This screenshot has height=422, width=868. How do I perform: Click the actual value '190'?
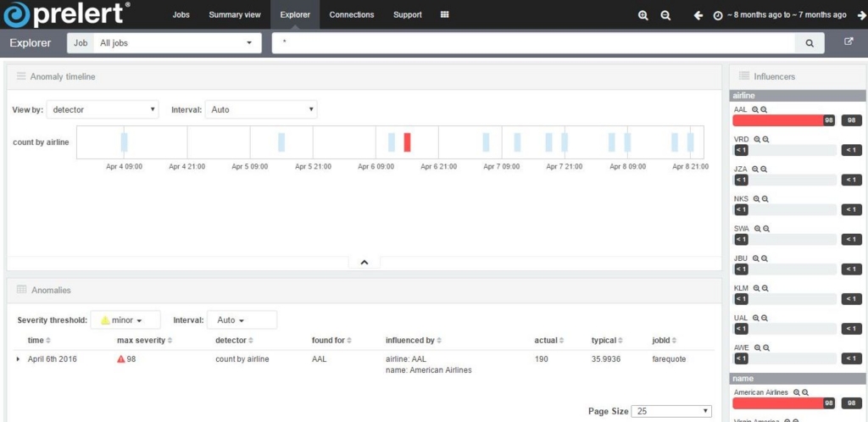click(541, 359)
